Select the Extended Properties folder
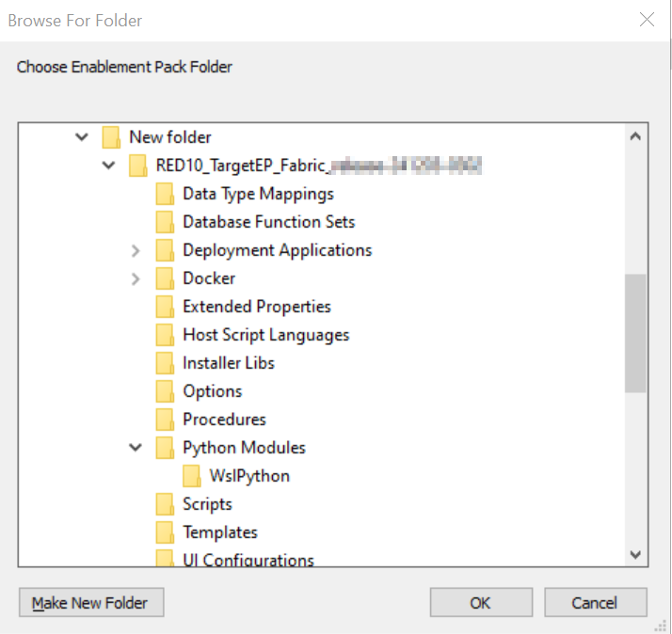This screenshot has height=634, width=672. click(256, 307)
